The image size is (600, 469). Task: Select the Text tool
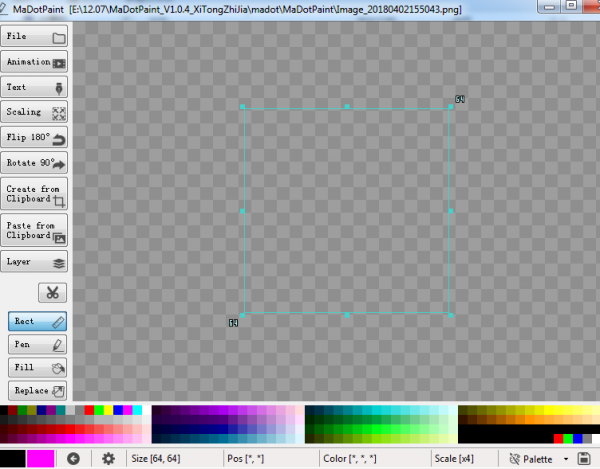pos(34,87)
